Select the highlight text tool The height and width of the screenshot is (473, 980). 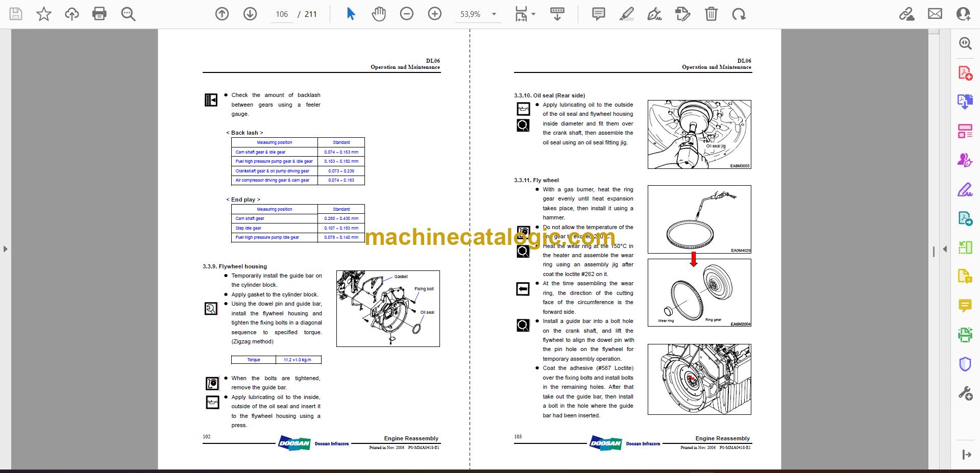coord(627,14)
